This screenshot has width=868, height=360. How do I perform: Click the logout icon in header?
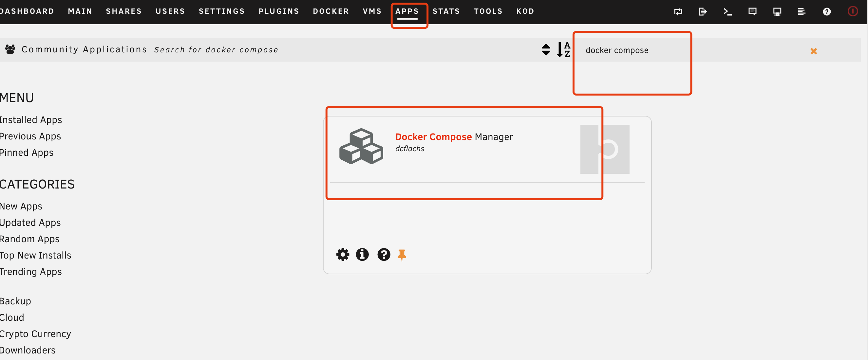coord(703,12)
